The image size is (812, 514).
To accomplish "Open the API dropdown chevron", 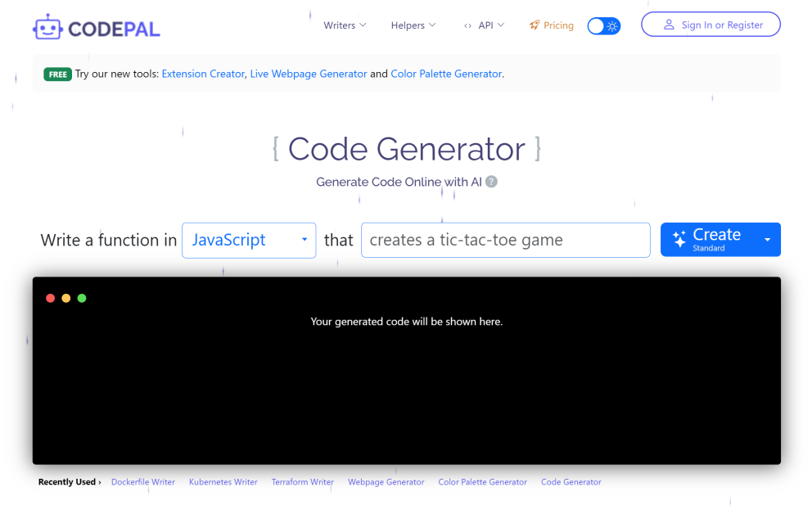I will (500, 25).
